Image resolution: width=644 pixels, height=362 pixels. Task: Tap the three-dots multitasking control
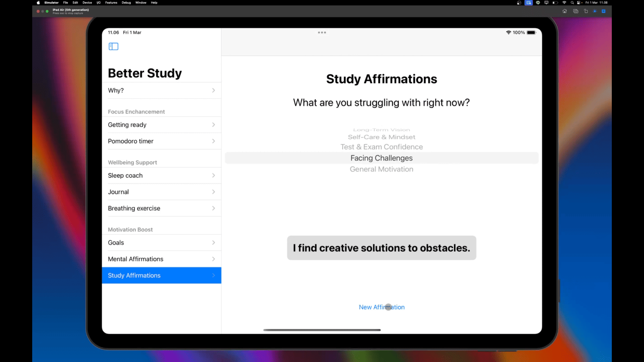322,33
